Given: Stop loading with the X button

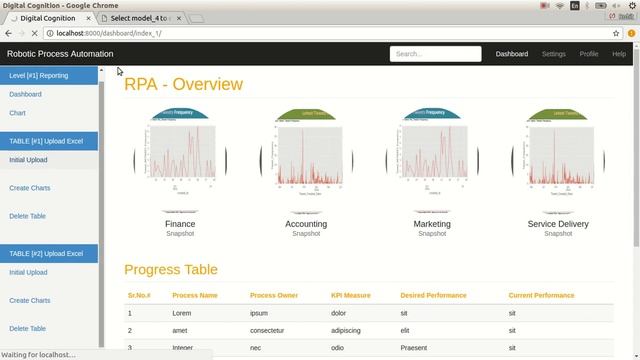Looking at the screenshot, I should coord(34,33).
